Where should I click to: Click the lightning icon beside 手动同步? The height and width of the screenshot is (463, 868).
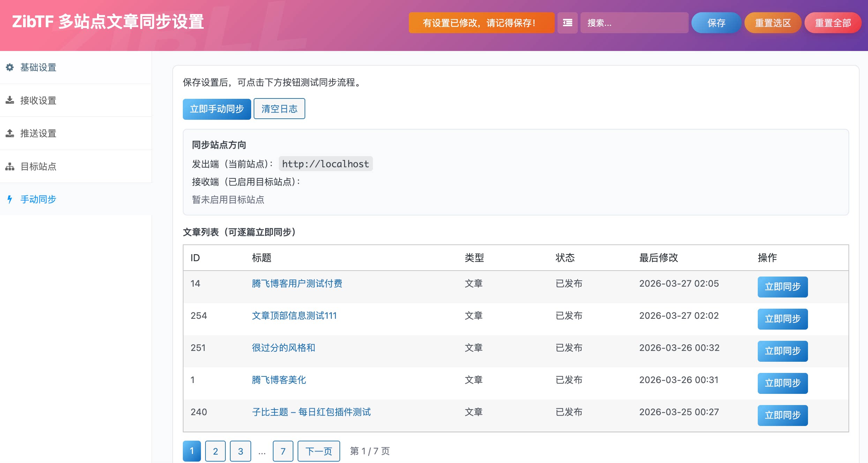[9, 199]
